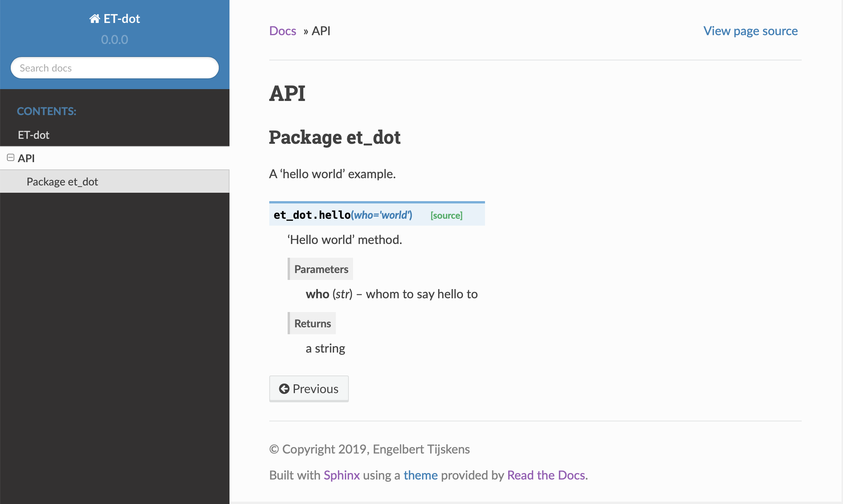The image size is (843, 504).
Task: Visit Read the Docs footer link
Action: pos(546,475)
